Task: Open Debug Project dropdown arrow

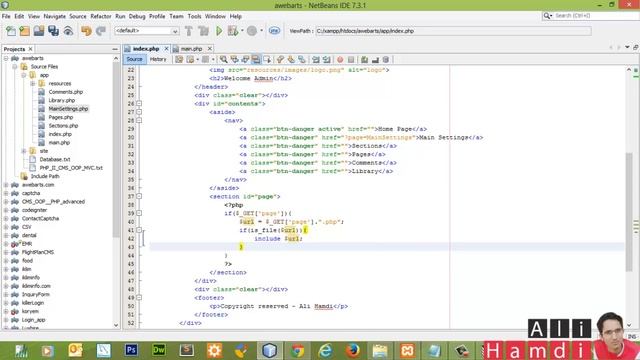Action: click(242, 31)
